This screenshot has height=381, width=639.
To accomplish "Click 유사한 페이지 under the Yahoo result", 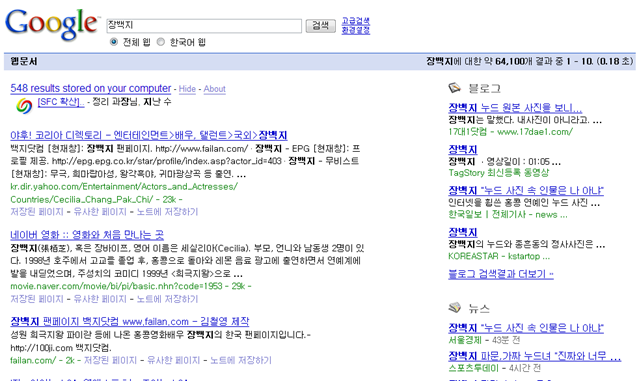I will [x=100, y=212].
